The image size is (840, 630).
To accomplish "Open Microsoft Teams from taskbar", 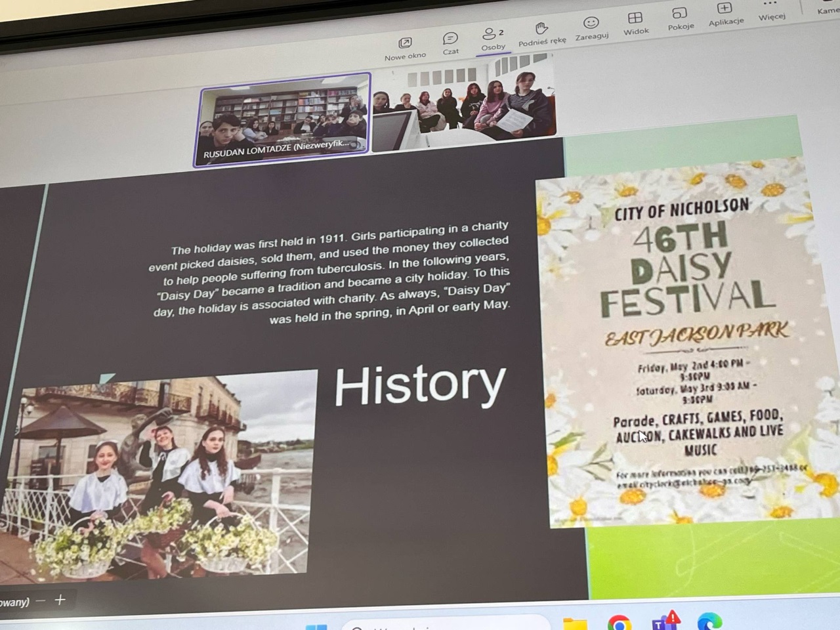I will coord(665,621).
